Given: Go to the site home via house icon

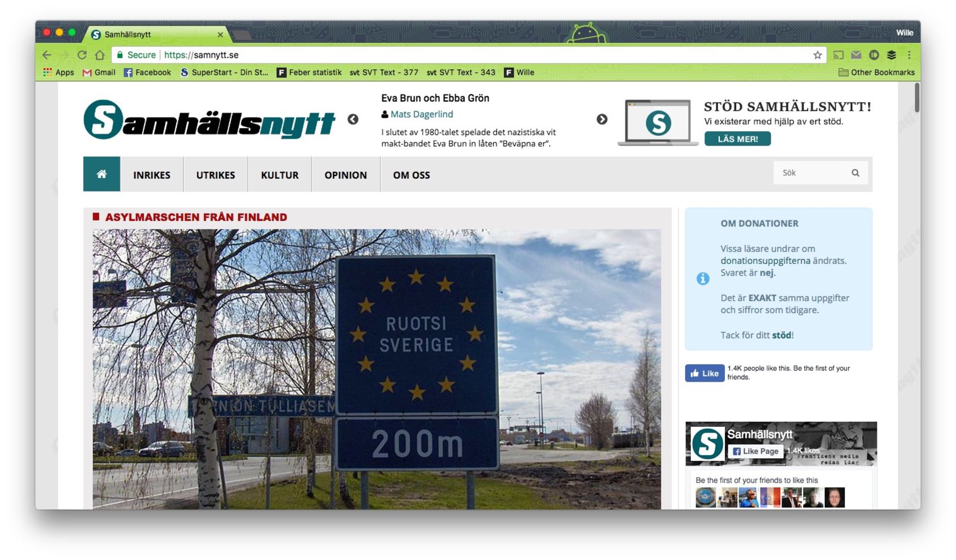Looking at the screenshot, I should click(101, 174).
